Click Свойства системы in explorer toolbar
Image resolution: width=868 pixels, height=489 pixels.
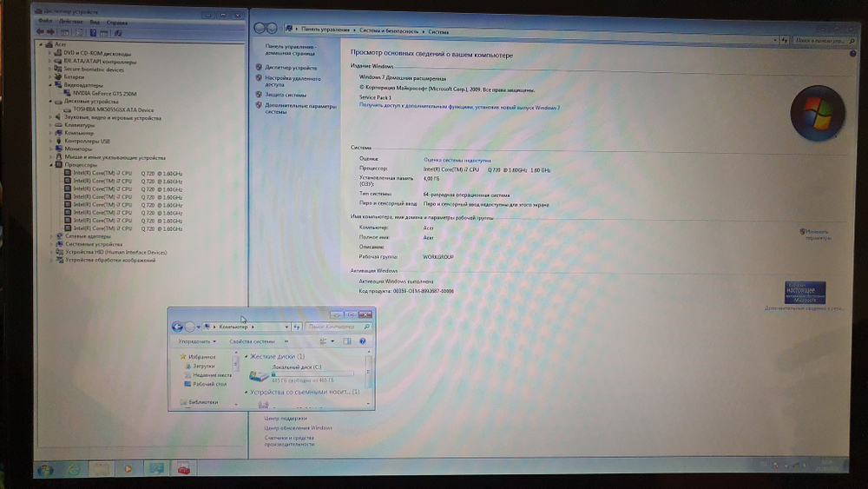252,341
